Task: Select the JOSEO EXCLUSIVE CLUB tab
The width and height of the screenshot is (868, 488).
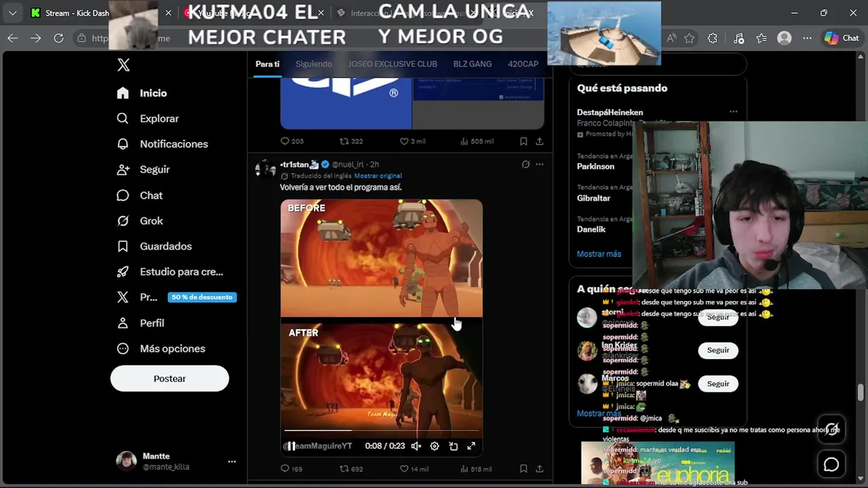Action: 393,64
